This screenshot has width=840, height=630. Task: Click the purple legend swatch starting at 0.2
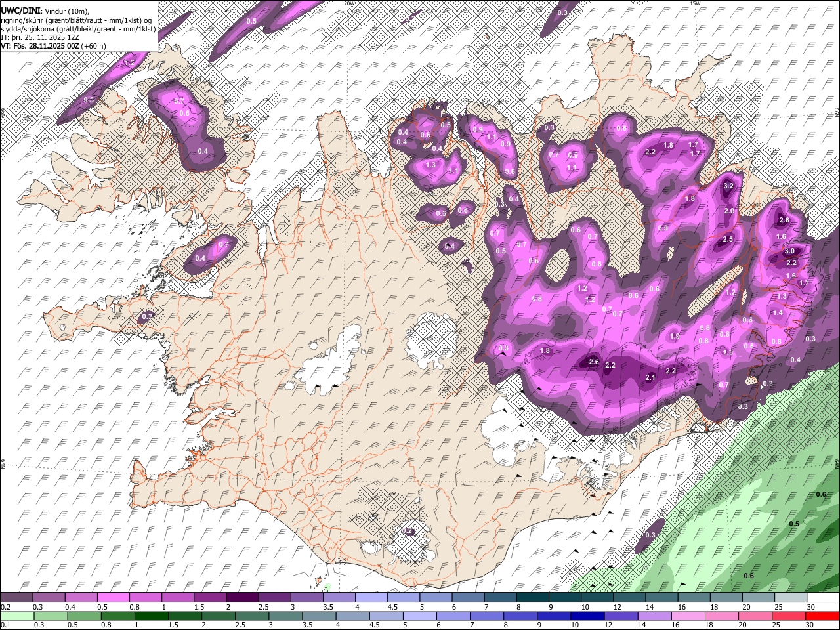point(16,597)
